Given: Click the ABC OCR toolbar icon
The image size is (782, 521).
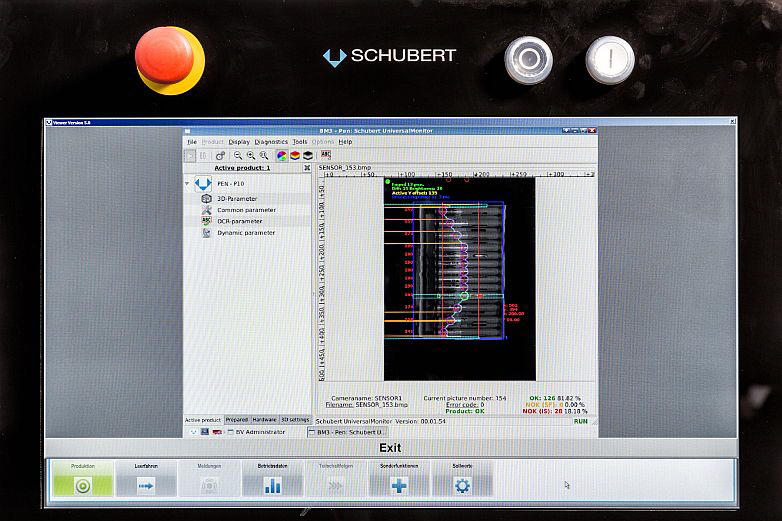Looking at the screenshot, I should (326, 155).
